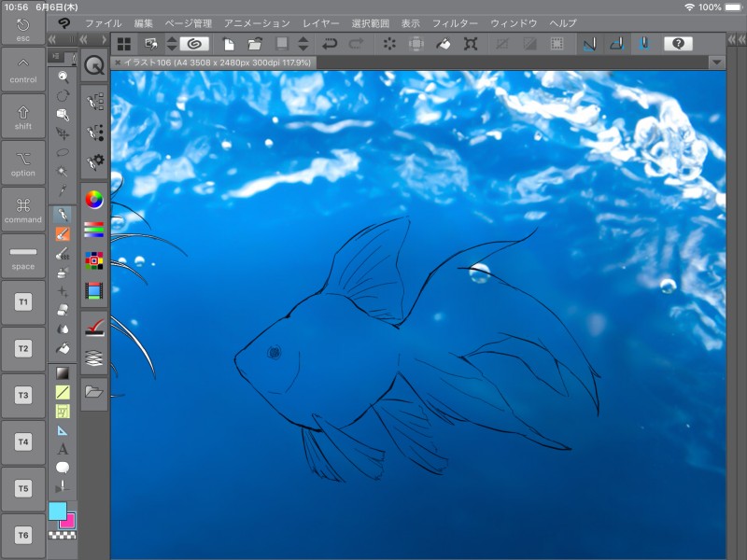Select the cyan main color swatch
The image size is (747, 560).
pos(57,511)
